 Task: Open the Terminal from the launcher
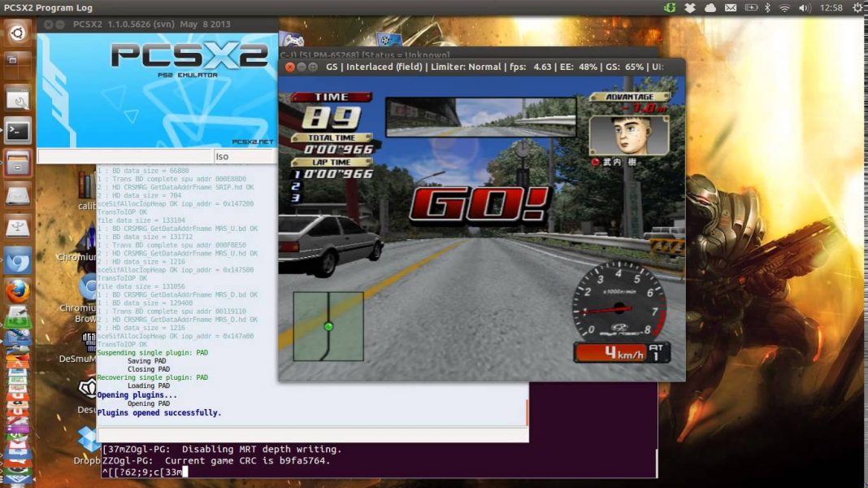[x=18, y=131]
